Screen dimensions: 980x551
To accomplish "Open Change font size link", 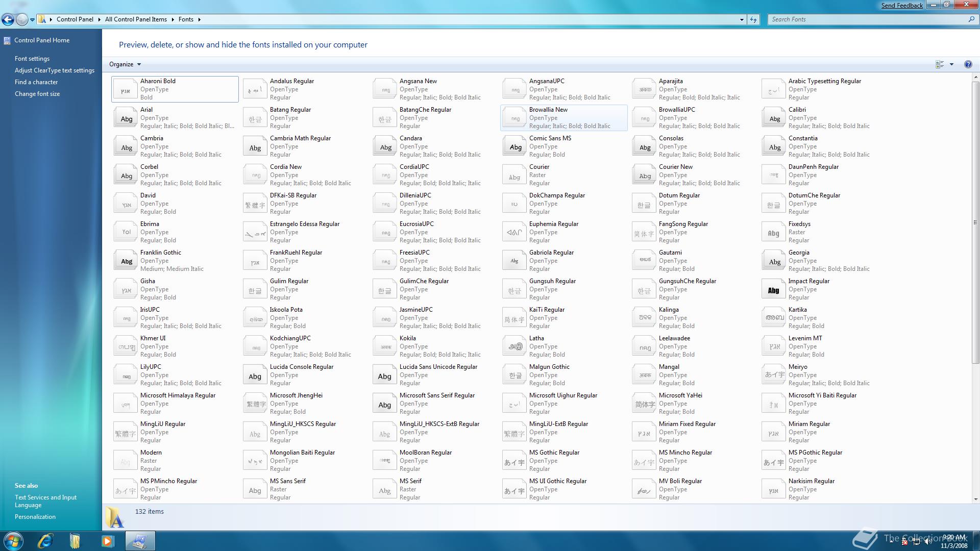I will click(37, 94).
